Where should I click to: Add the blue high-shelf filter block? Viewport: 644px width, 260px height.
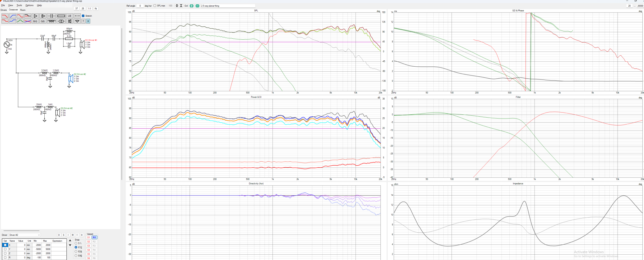point(13,21)
